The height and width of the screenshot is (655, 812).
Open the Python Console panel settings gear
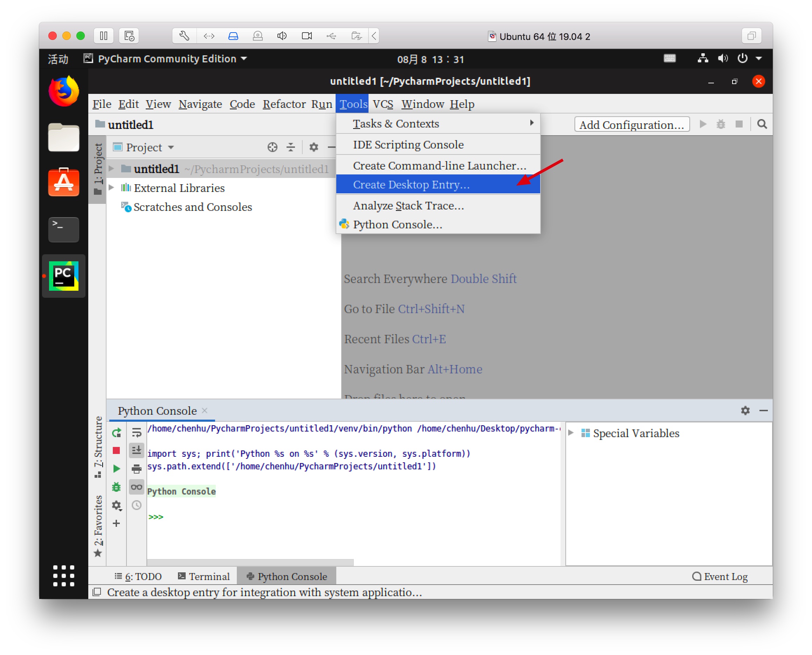745,411
